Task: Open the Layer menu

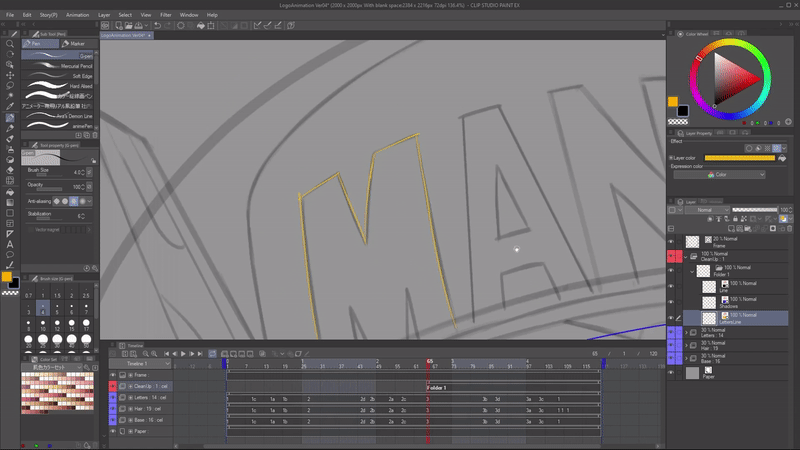Action: click(104, 15)
